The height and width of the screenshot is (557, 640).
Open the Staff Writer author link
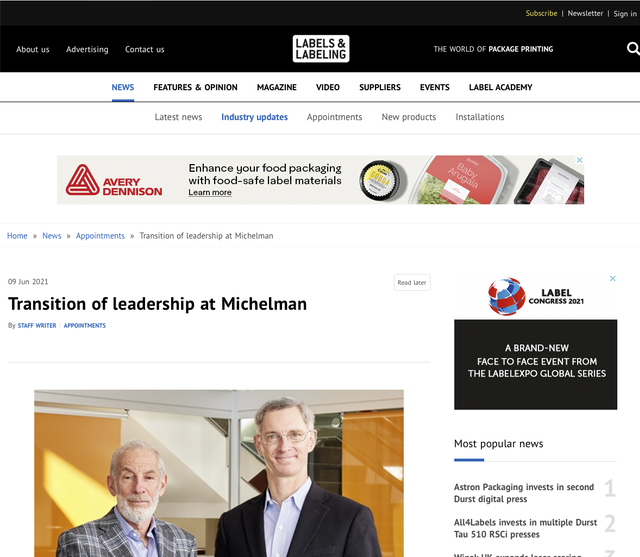point(37,326)
